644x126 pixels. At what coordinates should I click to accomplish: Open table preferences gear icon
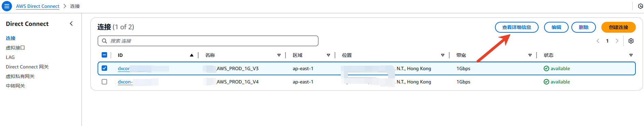631,41
